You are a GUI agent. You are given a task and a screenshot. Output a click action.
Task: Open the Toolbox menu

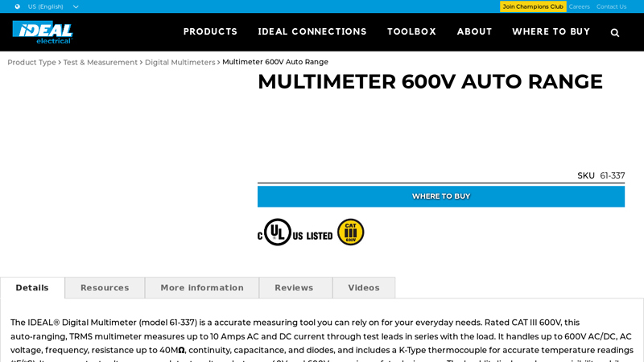[411, 31]
